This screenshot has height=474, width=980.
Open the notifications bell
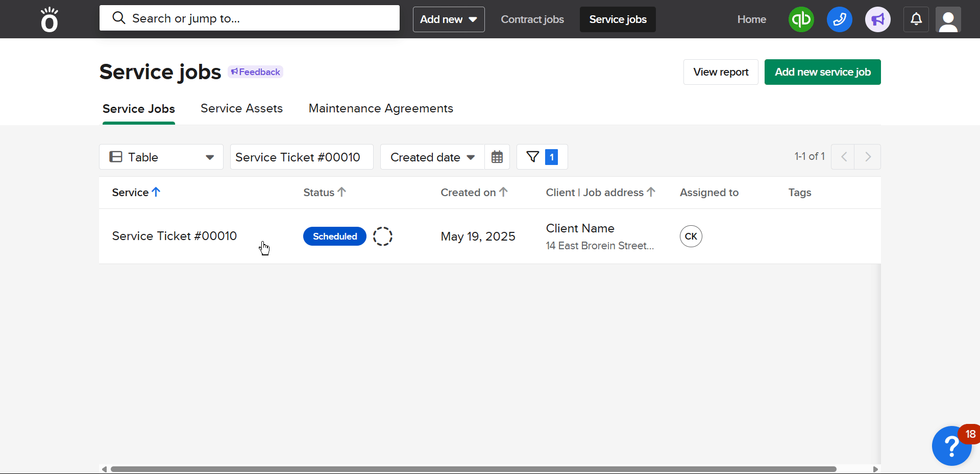pos(916,19)
